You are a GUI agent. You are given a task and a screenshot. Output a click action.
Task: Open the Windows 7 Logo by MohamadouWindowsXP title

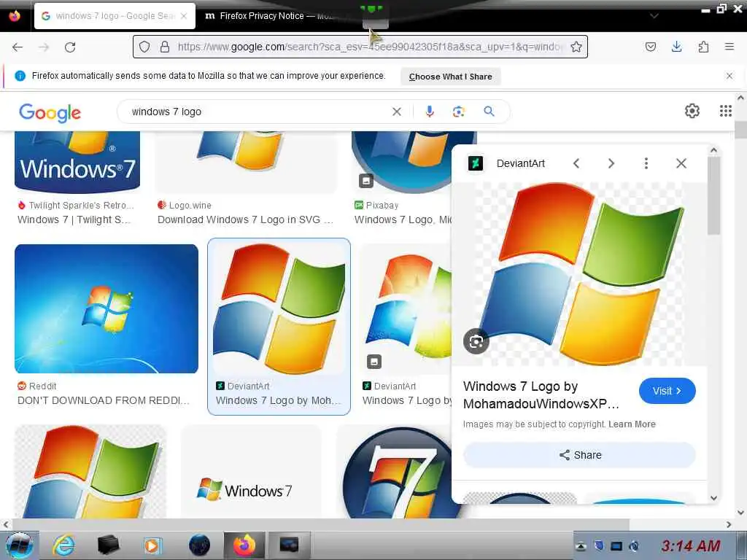coord(541,394)
